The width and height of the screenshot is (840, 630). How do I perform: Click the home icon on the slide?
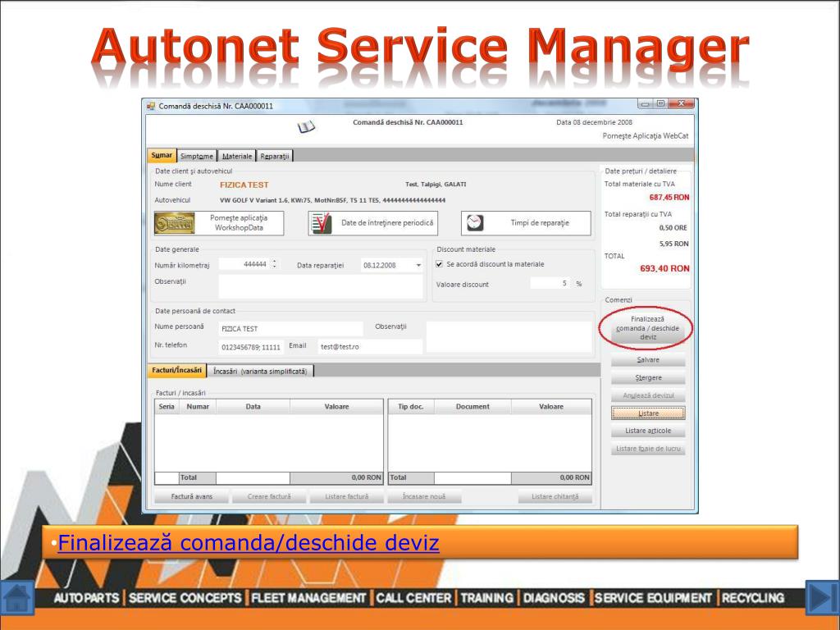(17, 597)
